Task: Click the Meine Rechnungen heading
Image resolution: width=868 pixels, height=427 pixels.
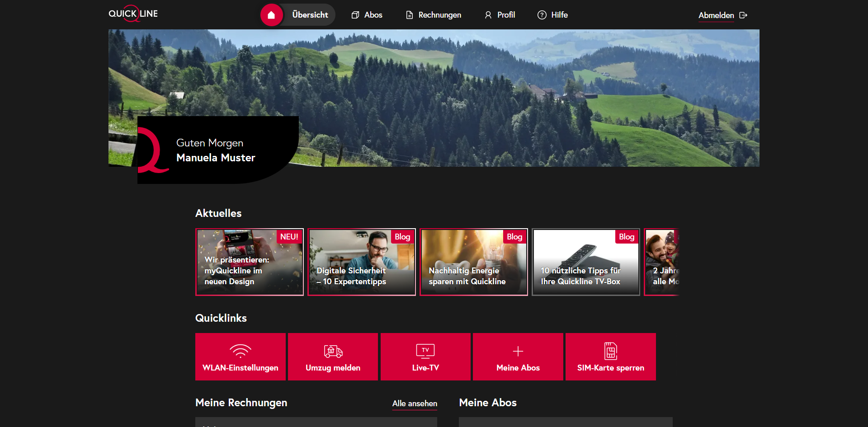Action: 241,403
